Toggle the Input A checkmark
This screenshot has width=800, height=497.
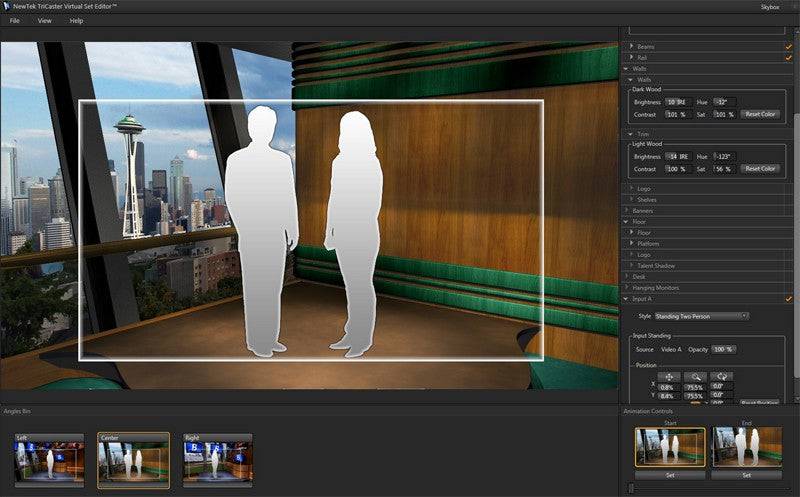(789, 299)
